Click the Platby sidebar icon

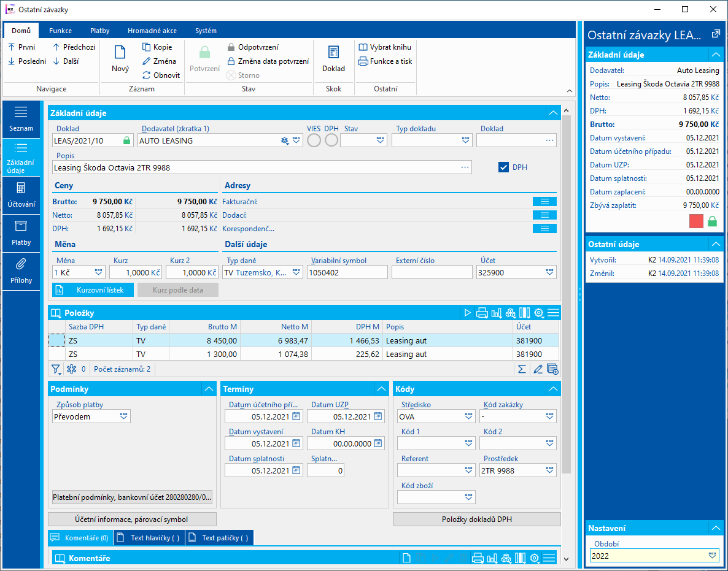[x=21, y=226]
